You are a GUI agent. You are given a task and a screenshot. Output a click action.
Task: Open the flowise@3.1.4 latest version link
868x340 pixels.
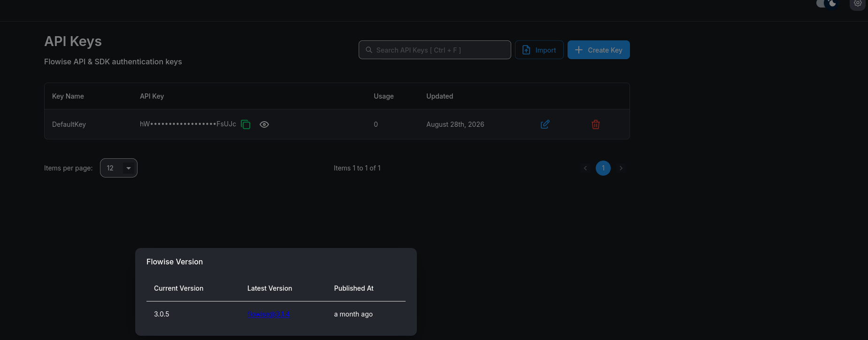pos(269,314)
